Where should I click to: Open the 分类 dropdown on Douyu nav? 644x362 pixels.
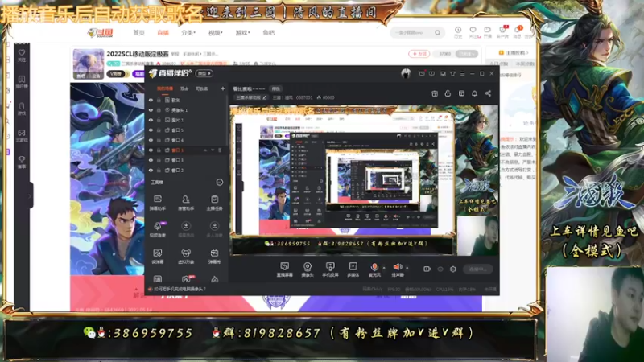(188, 32)
